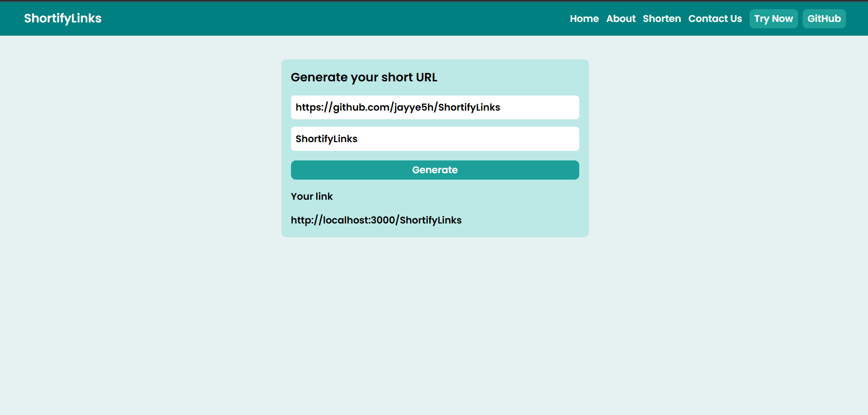Open the Contact Us page
Viewport: 868px width, 415px height.
pos(715,18)
